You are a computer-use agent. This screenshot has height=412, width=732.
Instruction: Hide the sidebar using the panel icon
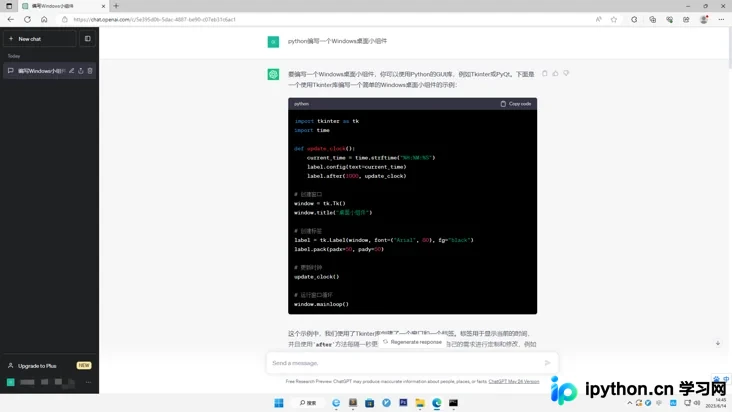88,39
